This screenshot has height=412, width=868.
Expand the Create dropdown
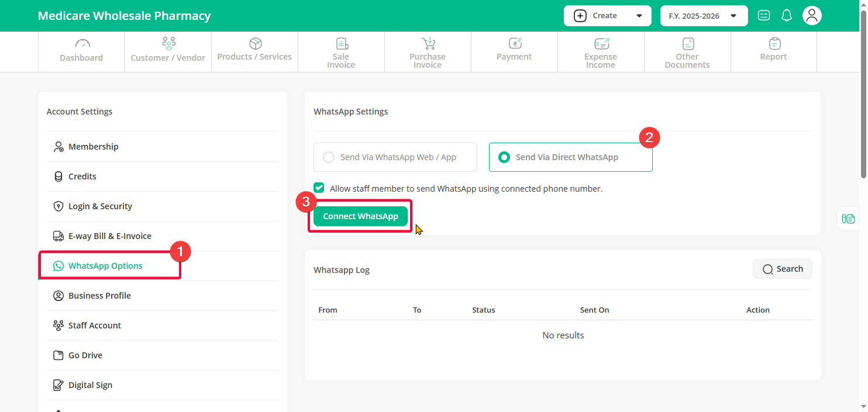click(607, 16)
